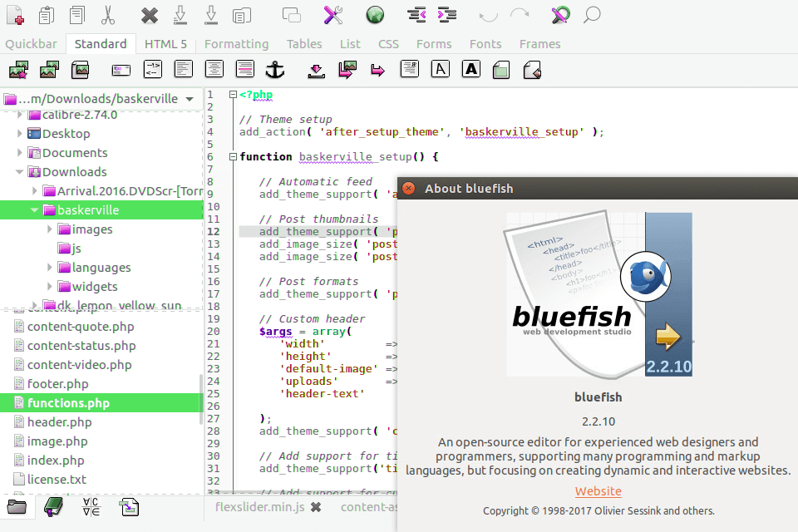Switch to the HTML 5 tab
Viewport: 798px width, 532px height.
point(165,44)
